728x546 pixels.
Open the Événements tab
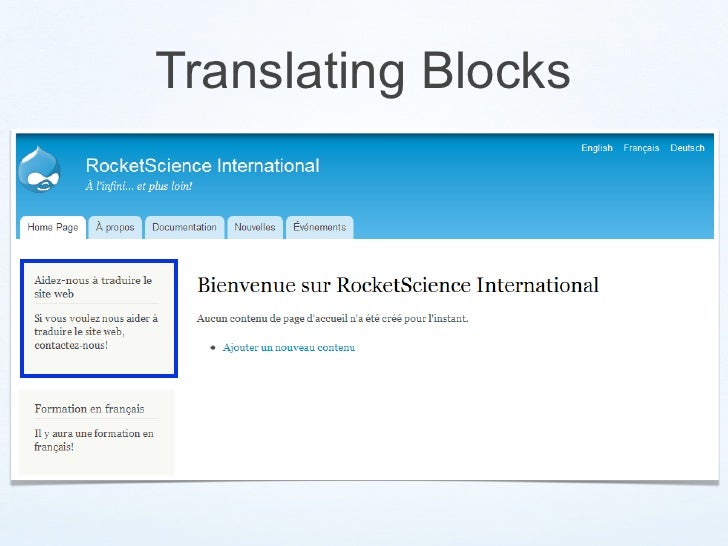[x=319, y=228]
